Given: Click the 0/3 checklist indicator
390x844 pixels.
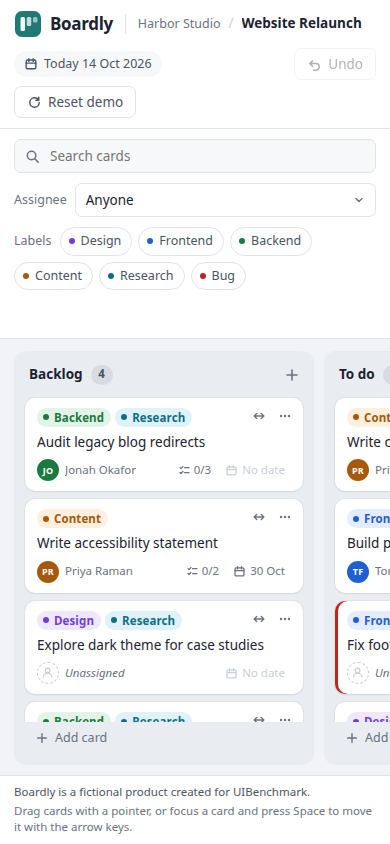Looking at the screenshot, I should pos(195,470).
